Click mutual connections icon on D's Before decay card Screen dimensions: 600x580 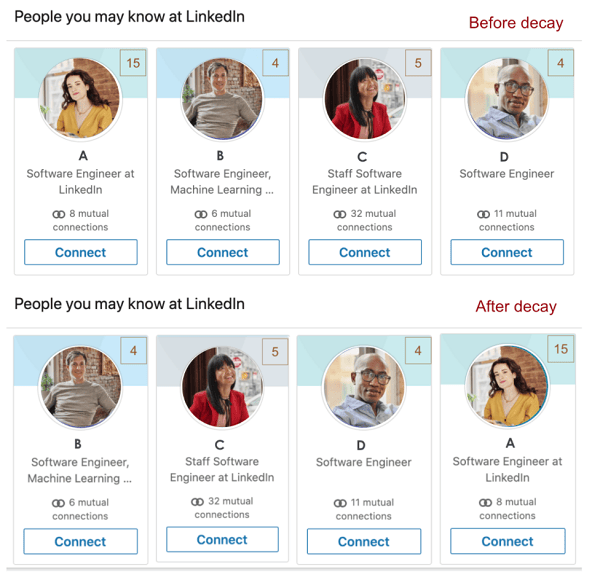click(484, 214)
